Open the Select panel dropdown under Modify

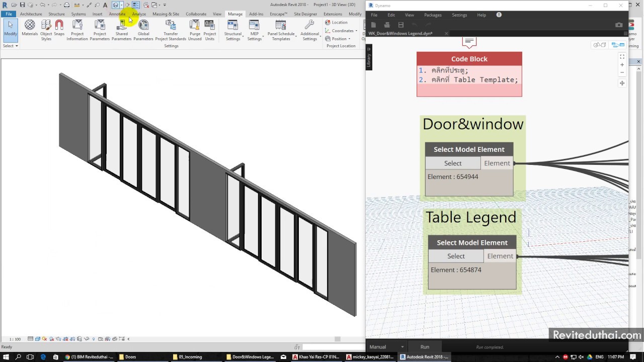click(x=10, y=46)
